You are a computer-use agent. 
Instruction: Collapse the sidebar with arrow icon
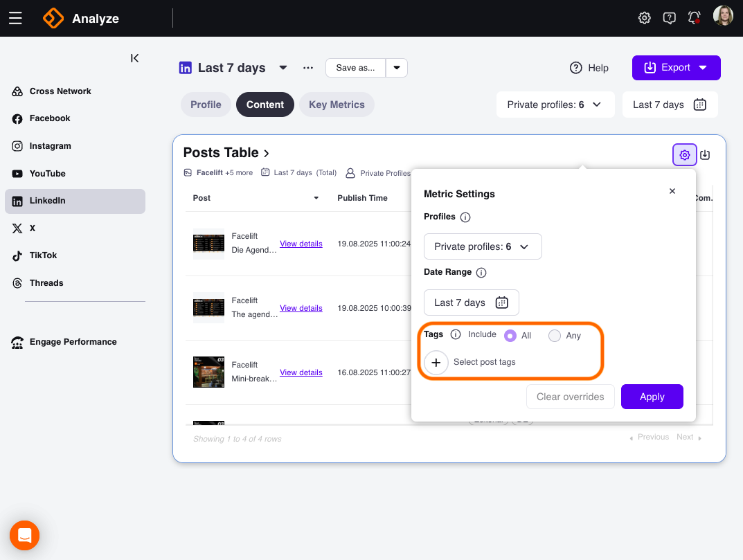click(x=134, y=58)
